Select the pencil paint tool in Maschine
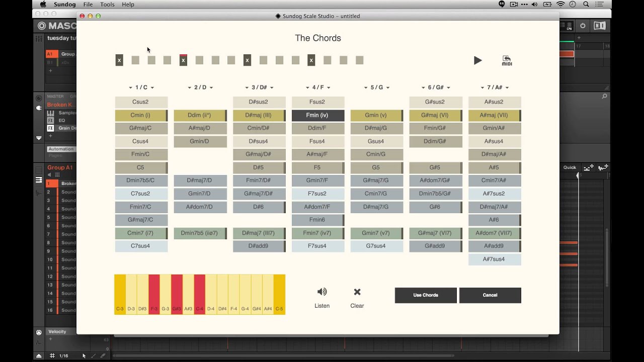 pos(93,355)
